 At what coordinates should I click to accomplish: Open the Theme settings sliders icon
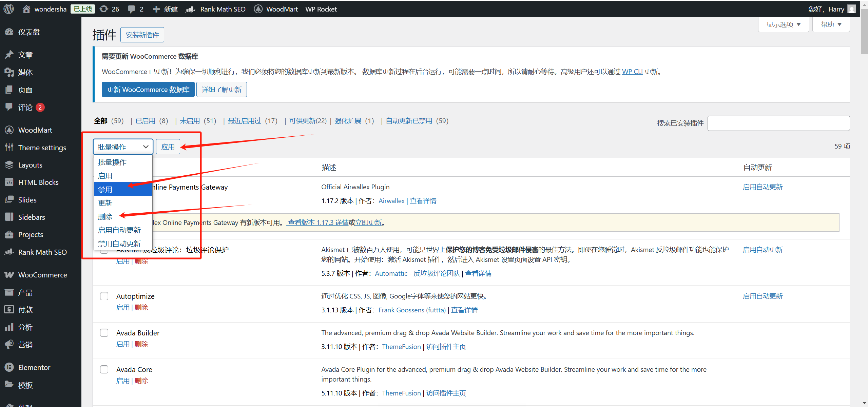pyautogui.click(x=9, y=148)
